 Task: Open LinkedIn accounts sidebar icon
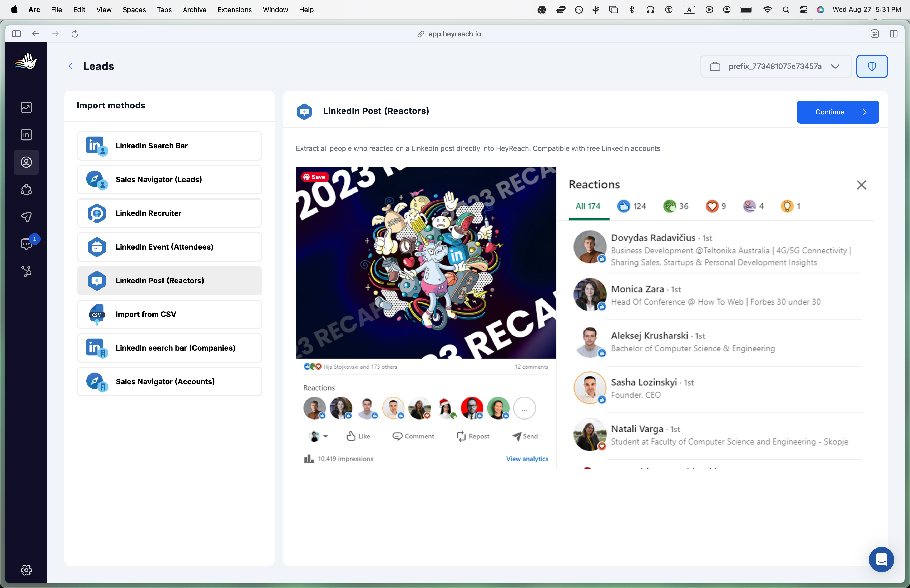click(x=26, y=135)
